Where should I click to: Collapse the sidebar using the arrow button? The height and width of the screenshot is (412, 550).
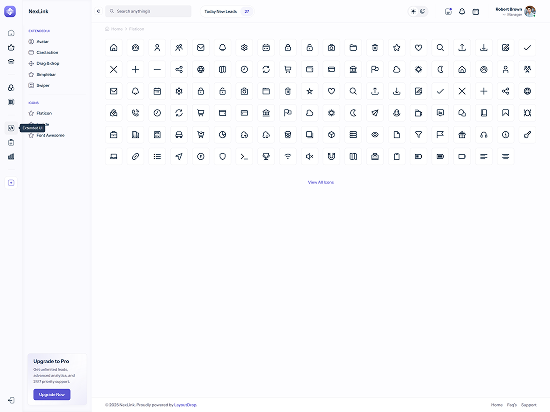point(98,11)
